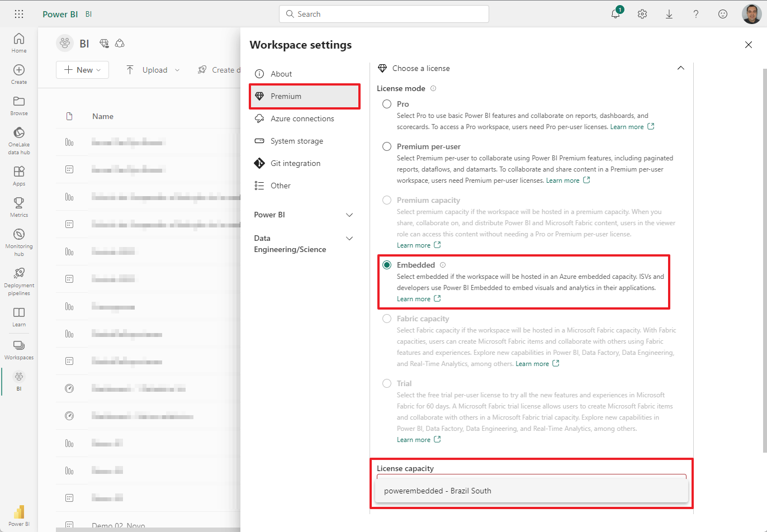Collapse the Choose a license section
The height and width of the screenshot is (532, 767).
(680, 68)
